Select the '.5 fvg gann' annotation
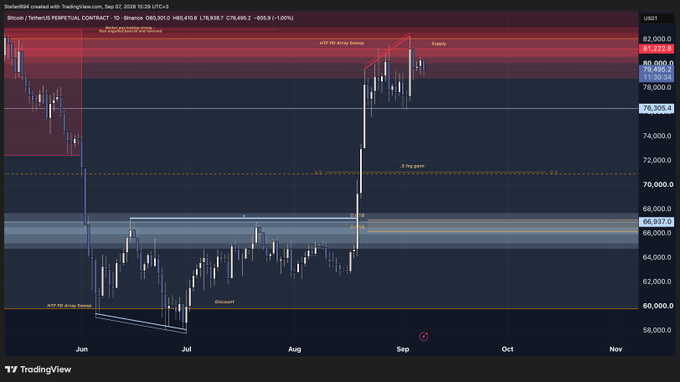 pyautogui.click(x=412, y=166)
